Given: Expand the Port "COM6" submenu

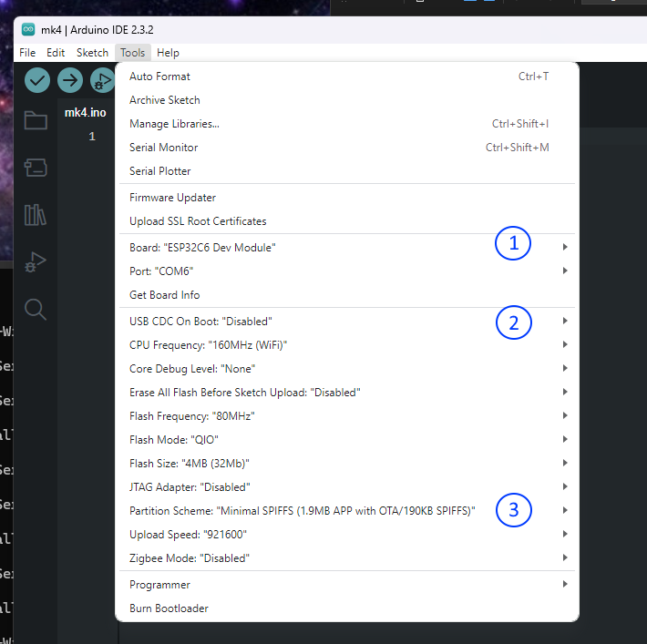Looking at the screenshot, I should [x=346, y=271].
